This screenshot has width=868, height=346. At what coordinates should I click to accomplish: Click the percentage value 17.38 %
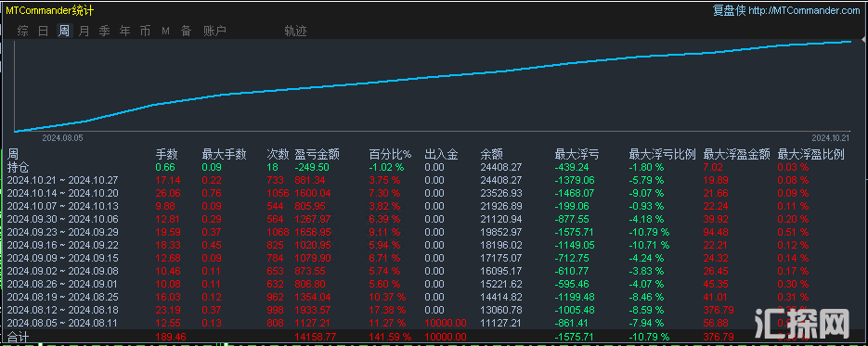(x=387, y=310)
